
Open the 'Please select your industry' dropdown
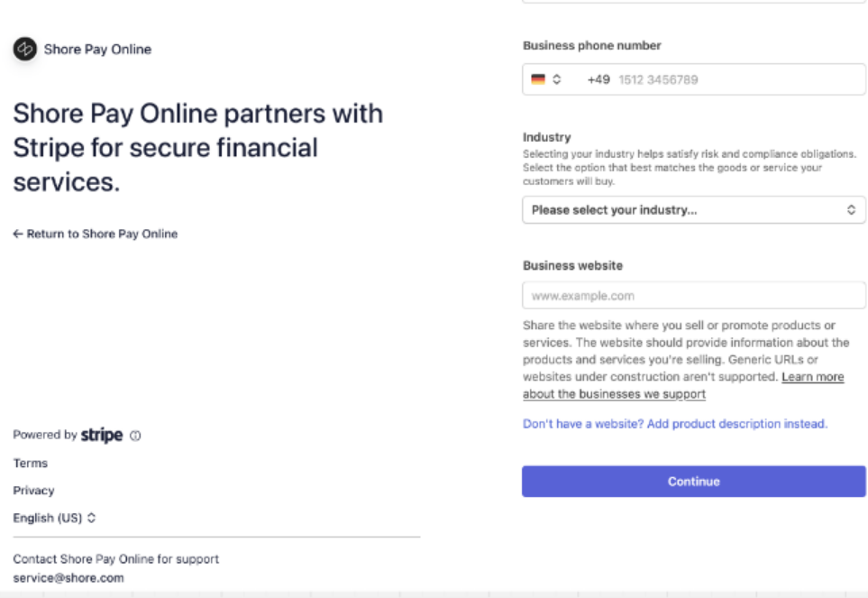[x=693, y=210]
